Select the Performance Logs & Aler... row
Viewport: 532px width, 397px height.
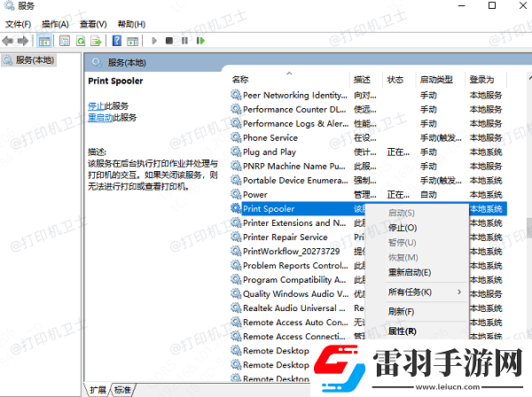[x=368, y=123]
